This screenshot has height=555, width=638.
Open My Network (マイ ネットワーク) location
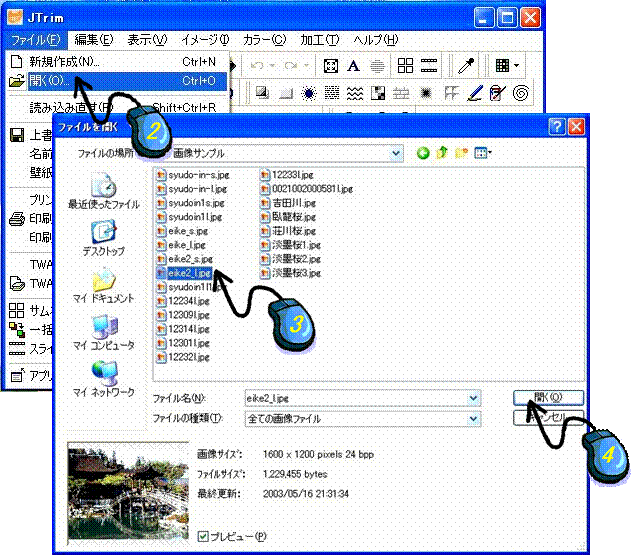coord(103,379)
